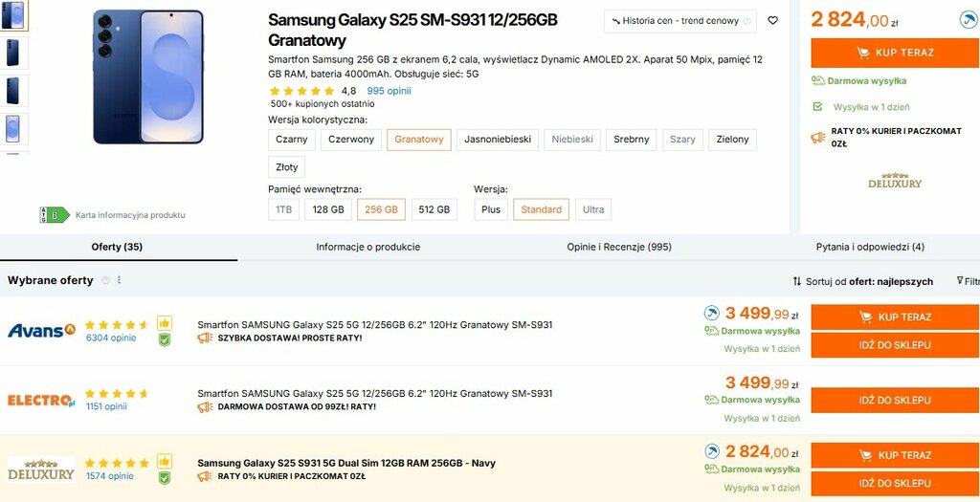This screenshot has width=980, height=502.
Task: Click green shield badge in Deluxury offer
Action: [x=164, y=477]
